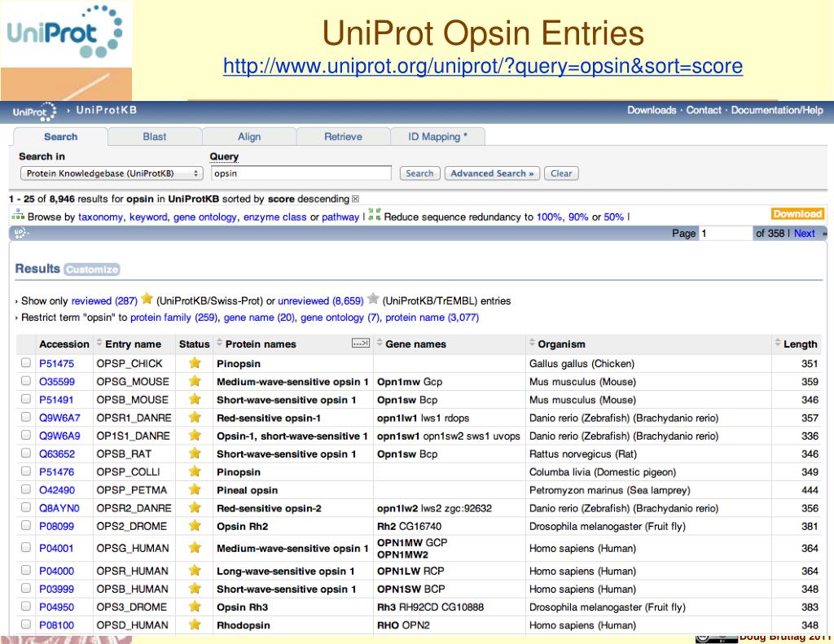This screenshot has width=834, height=644.
Task: Browse results by gene ontology
Action: coord(204,217)
